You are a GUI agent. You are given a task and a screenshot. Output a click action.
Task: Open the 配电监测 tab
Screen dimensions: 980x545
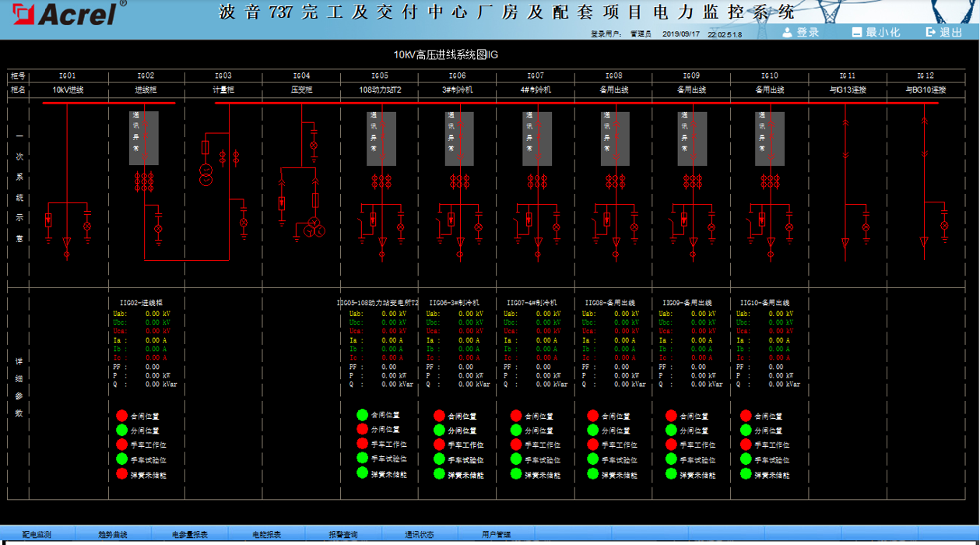[x=37, y=535]
